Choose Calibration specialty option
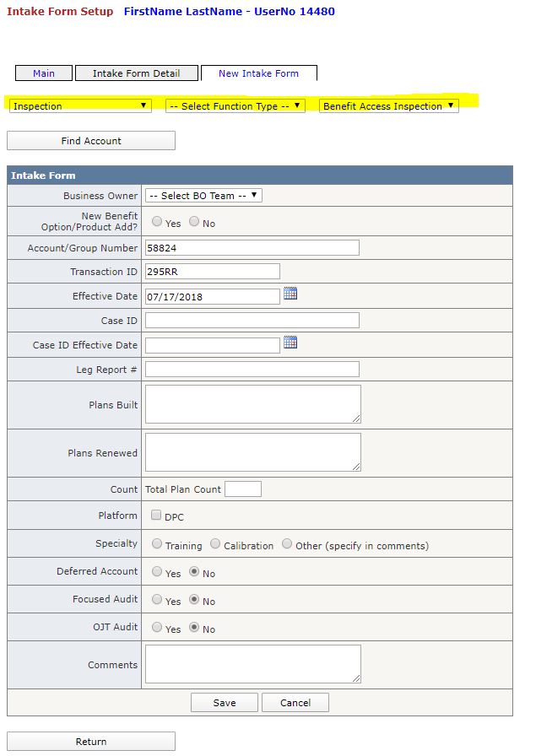This screenshot has height=756, width=536. [215, 543]
